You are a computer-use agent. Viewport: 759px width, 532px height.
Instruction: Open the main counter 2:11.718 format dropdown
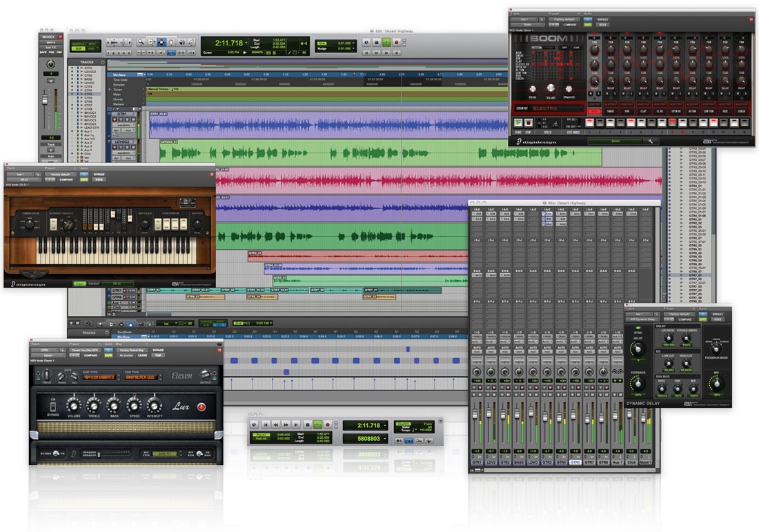246,43
